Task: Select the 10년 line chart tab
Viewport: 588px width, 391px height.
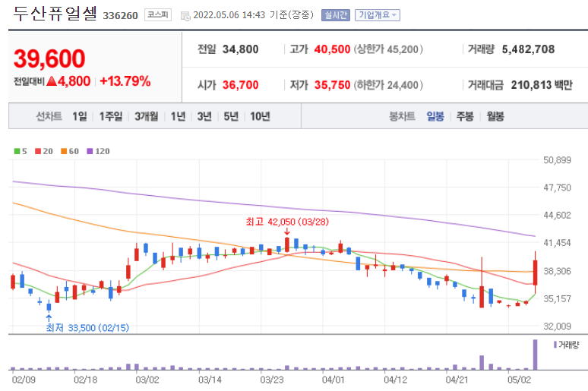Action: click(260, 116)
